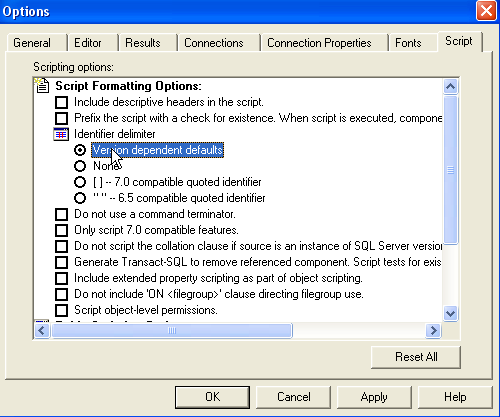Click the vertical scrollbar down arrow

pyautogui.click(x=451, y=313)
